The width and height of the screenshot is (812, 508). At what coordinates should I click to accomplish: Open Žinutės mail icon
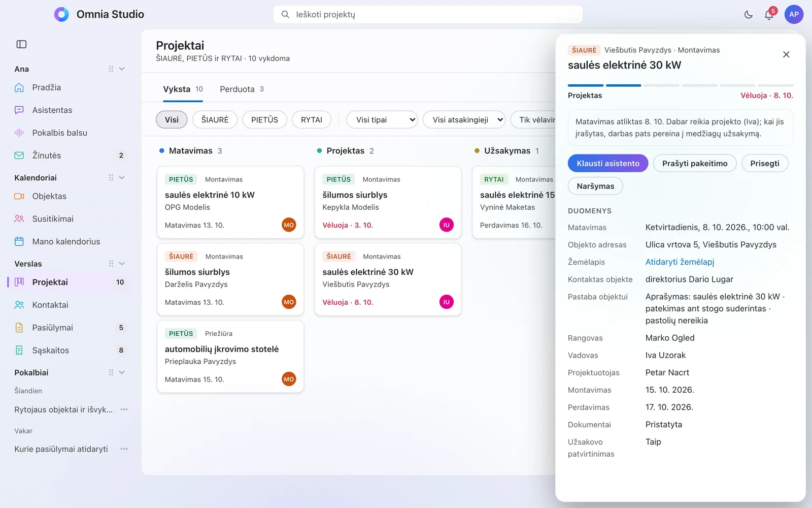click(19, 155)
